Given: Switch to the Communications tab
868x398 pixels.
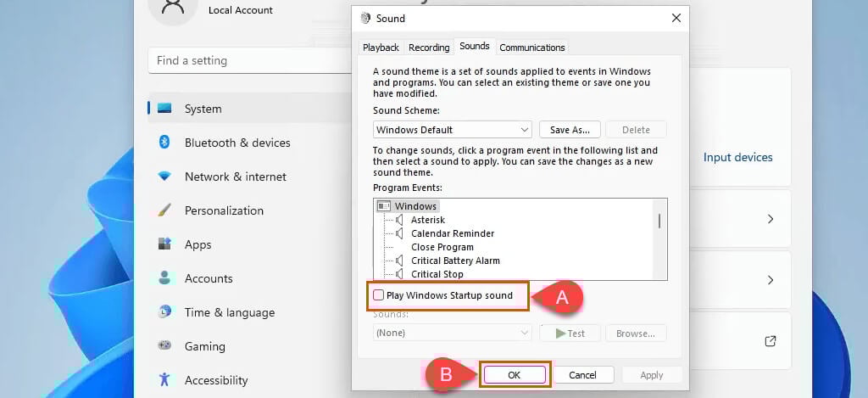Looking at the screenshot, I should point(532,48).
